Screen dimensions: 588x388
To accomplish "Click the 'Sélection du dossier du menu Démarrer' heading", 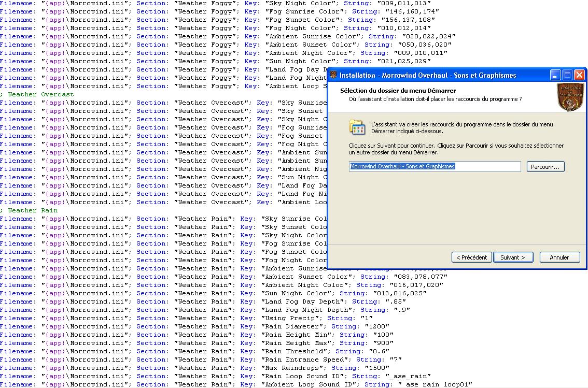I will coord(398,91).
